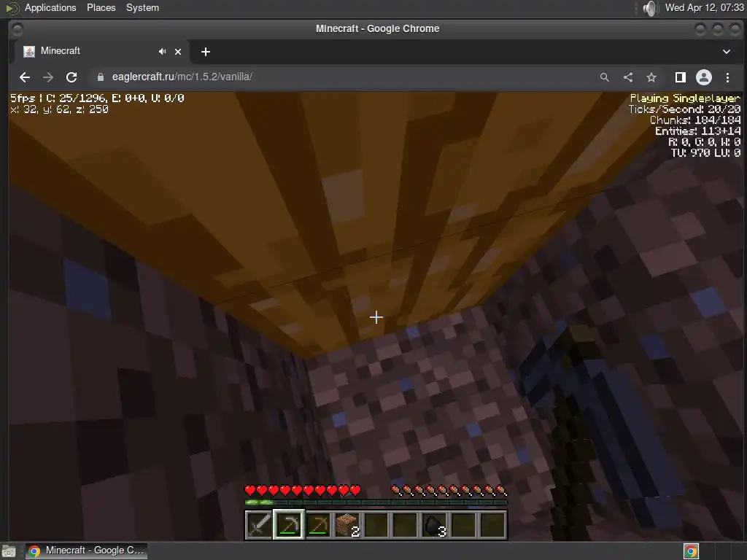Activate Minecraft - Google Chrome taskbar button
The width and height of the screenshot is (747, 560).
click(x=87, y=551)
